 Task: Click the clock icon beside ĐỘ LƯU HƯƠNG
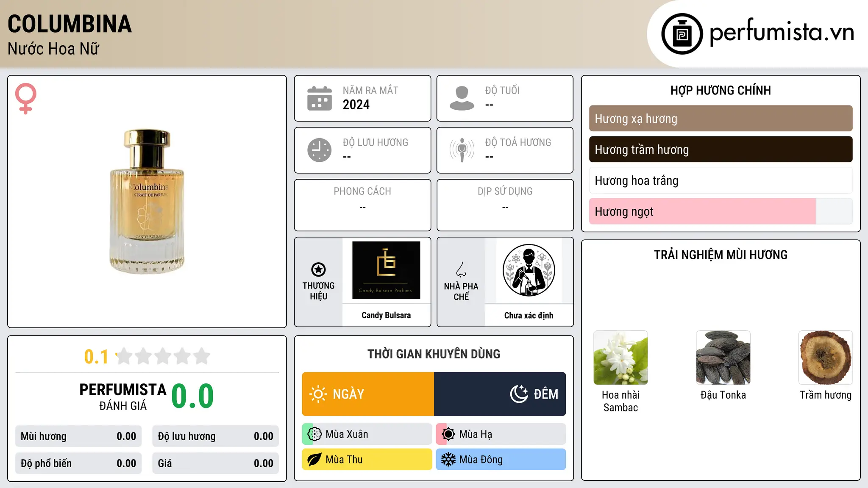click(320, 150)
